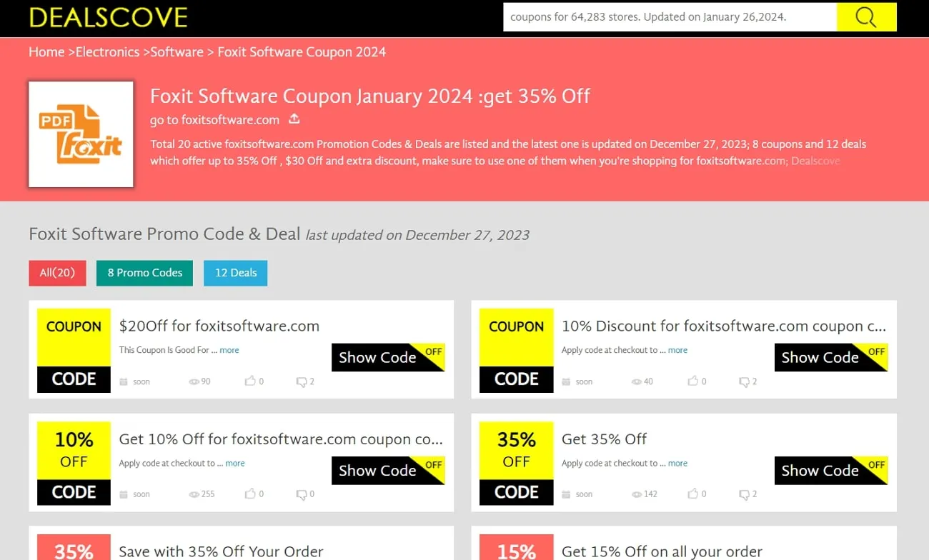Click the yellow COUPON CODE badge on the first offer
This screenshot has width=929, height=560.
tap(73, 350)
